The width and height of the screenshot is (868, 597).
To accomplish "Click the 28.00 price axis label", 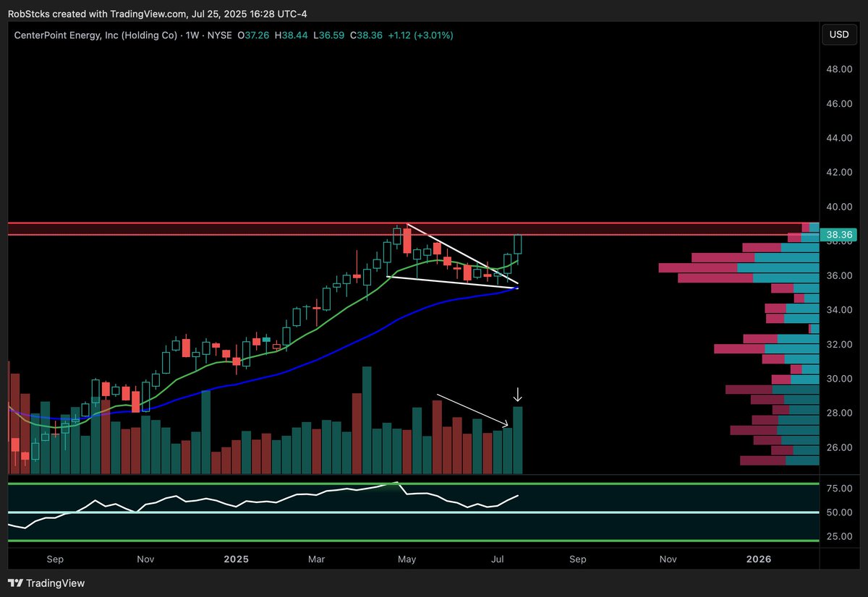I will point(839,413).
